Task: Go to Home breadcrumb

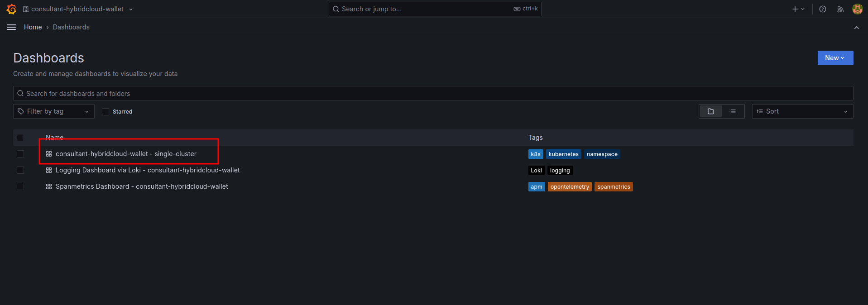Action: coord(33,27)
